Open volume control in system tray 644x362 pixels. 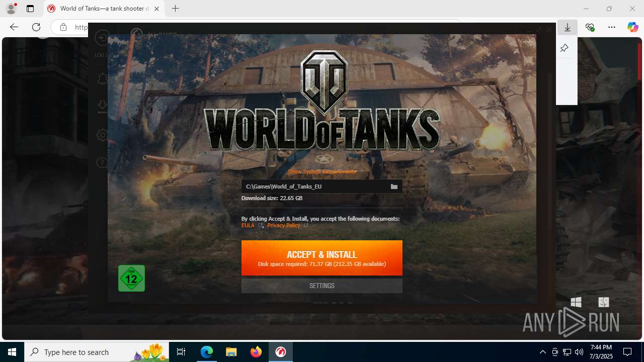579,352
